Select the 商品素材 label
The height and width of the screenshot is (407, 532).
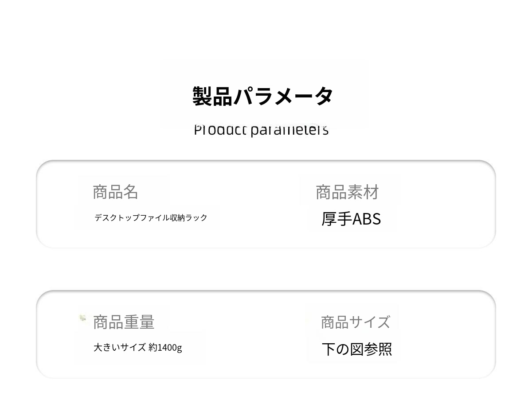[x=347, y=192]
